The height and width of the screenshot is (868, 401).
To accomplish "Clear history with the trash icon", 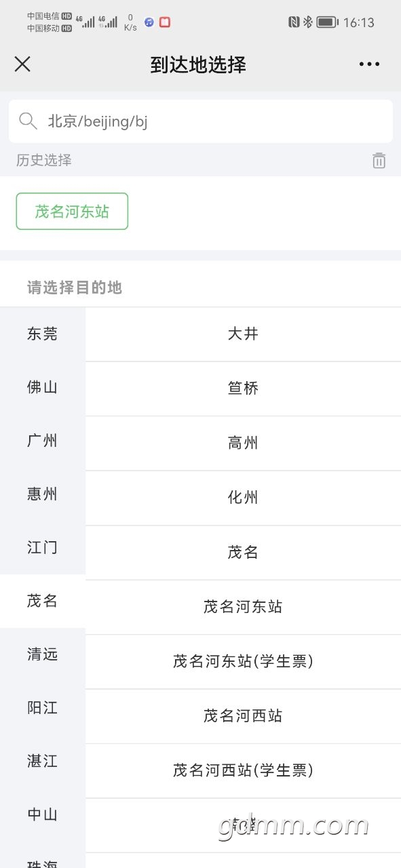I will coord(379,161).
